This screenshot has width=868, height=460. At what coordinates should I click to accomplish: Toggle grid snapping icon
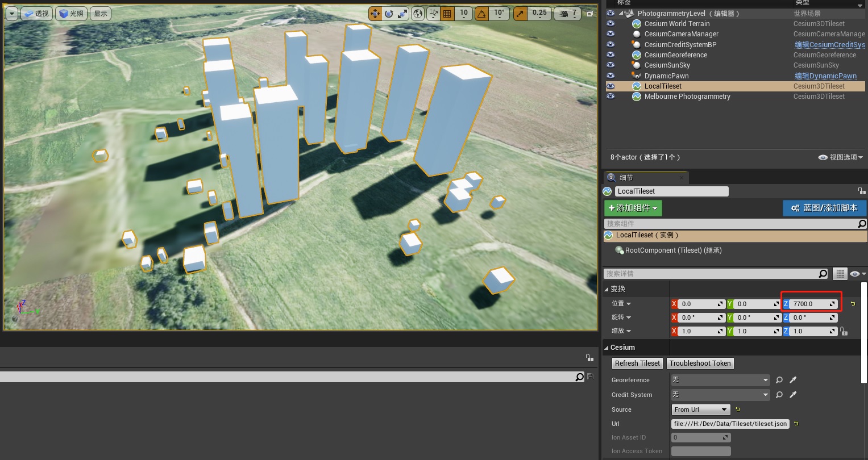447,13
